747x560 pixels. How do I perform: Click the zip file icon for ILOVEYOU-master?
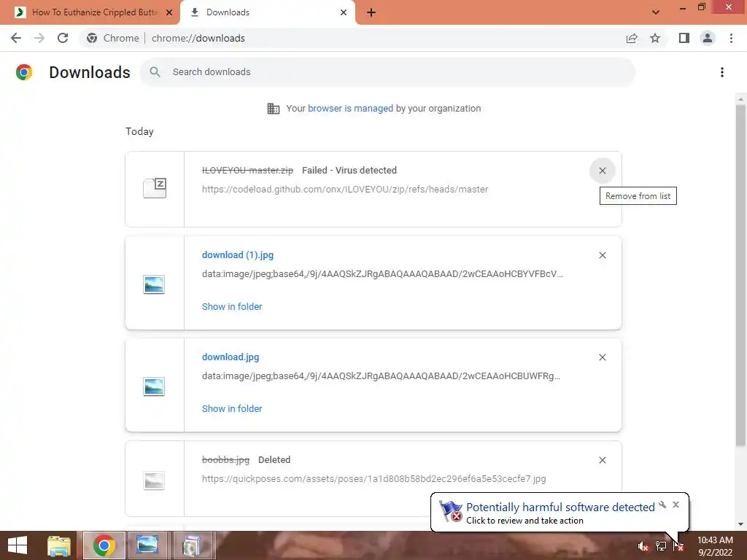tap(155, 188)
